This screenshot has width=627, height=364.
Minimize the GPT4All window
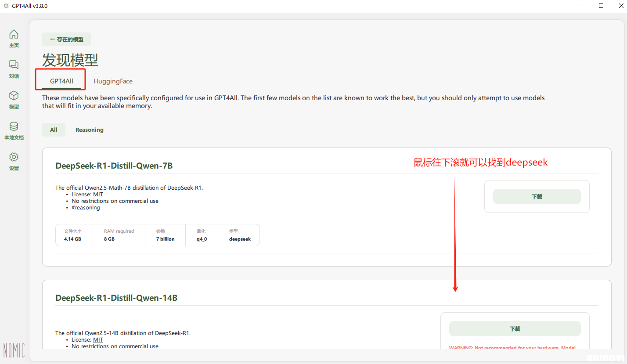[581, 6]
